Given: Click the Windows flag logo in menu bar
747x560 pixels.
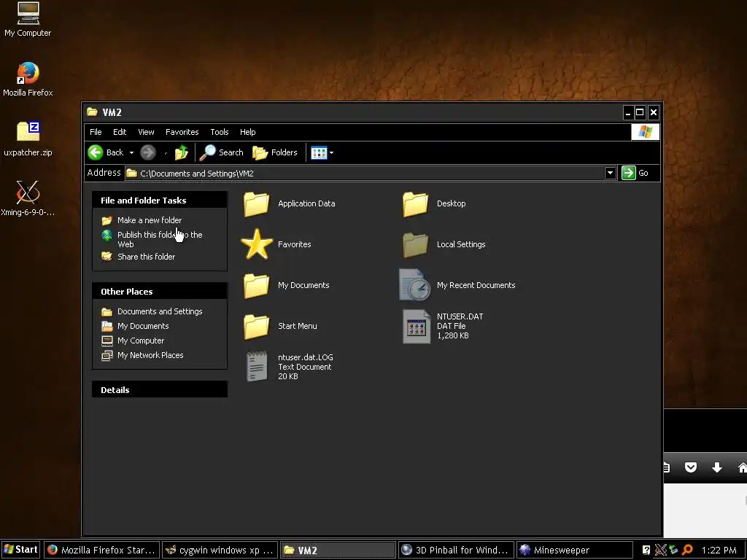Looking at the screenshot, I should click(645, 132).
